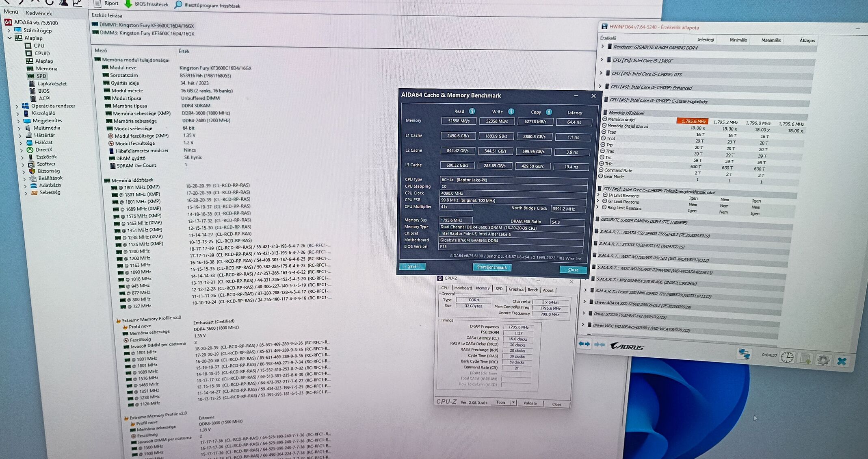The width and height of the screenshot is (868, 459).
Task: Click the Adatbázis database icon
Action: [34, 185]
